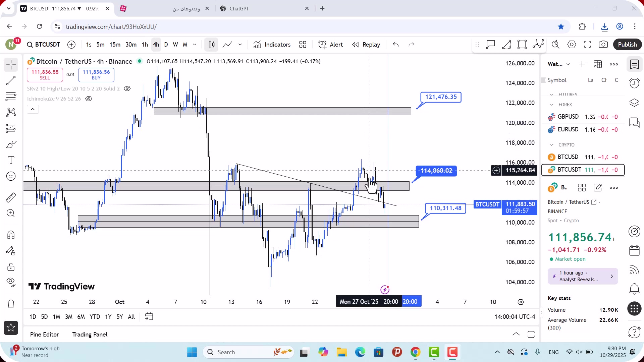
Task: Open the Pine Editor tab
Action: (x=45, y=335)
